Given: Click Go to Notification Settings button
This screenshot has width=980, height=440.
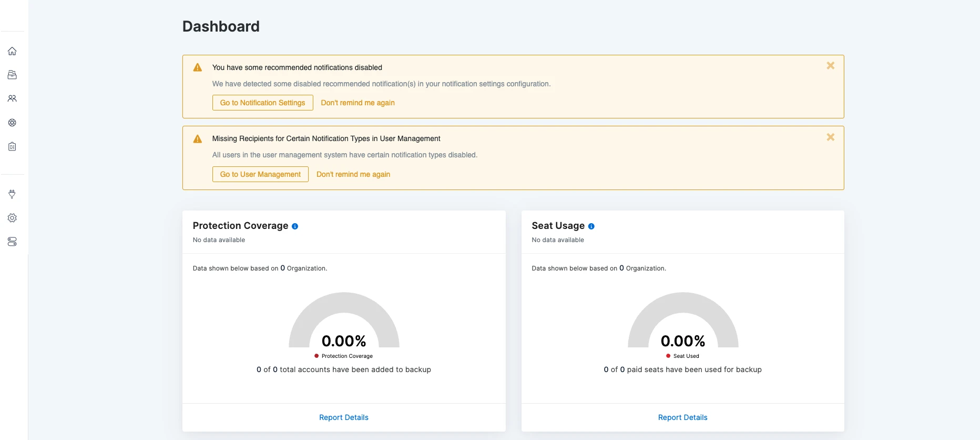Looking at the screenshot, I should pos(262,103).
